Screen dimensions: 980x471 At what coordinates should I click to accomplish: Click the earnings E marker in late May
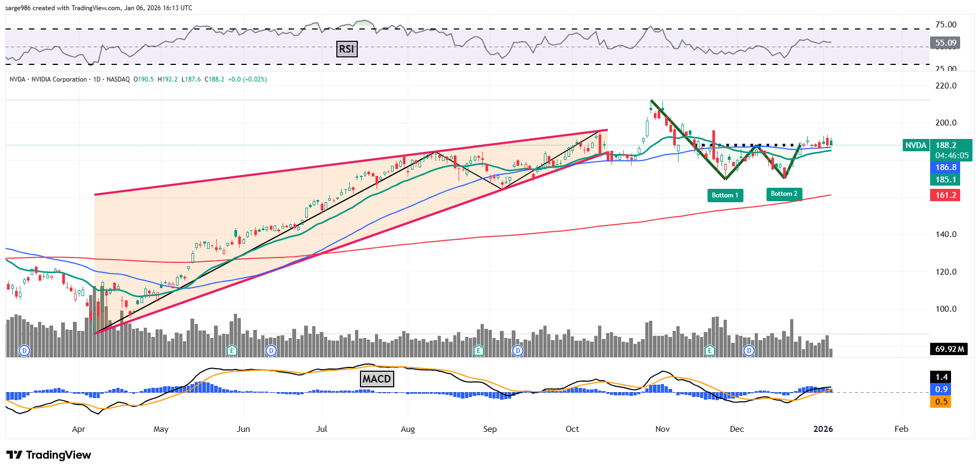click(x=232, y=351)
